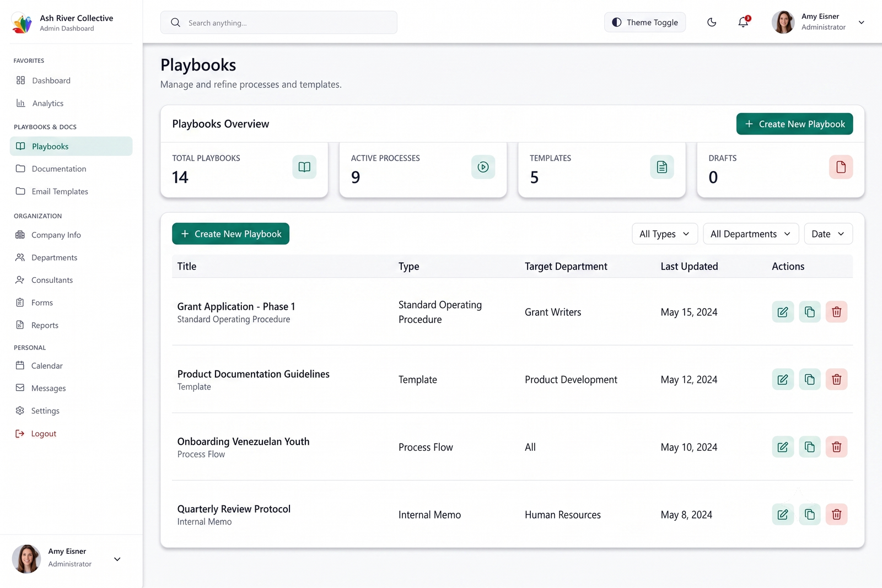Duplicate Quarterly Review Protocol entry

810,514
